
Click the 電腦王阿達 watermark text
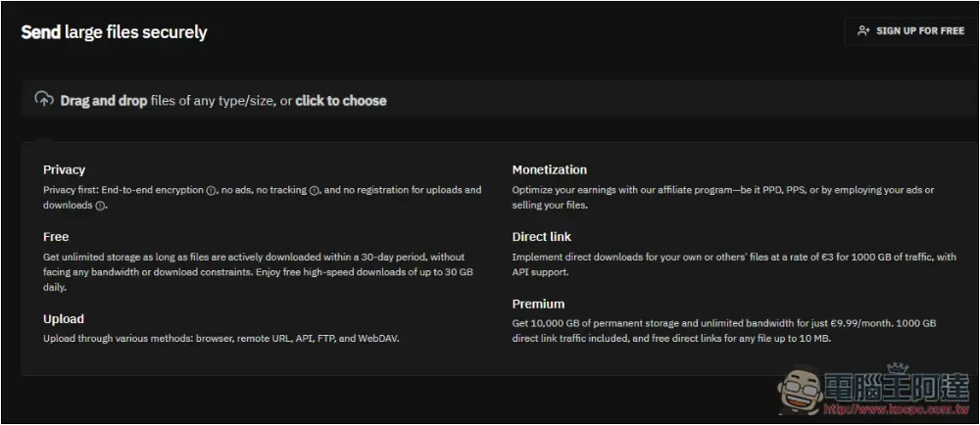[x=897, y=388]
